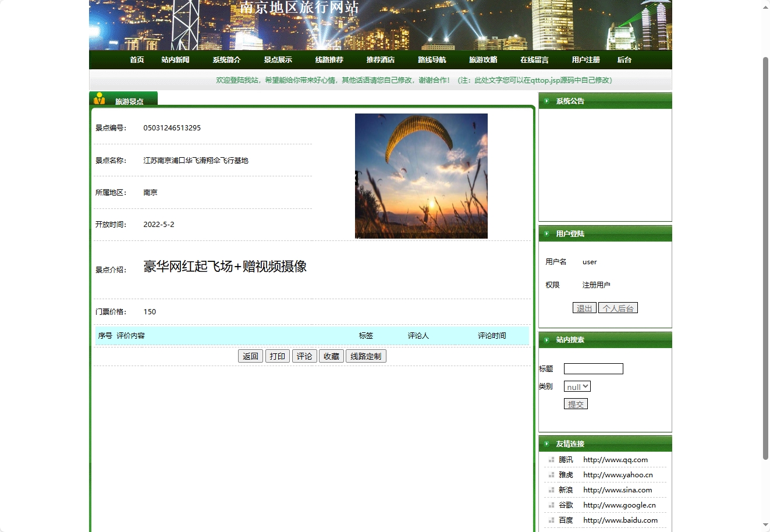Click the green arrow icon beside 用户登陆 header
Viewport: 770px width, 532px height.
(x=546, y=233)
